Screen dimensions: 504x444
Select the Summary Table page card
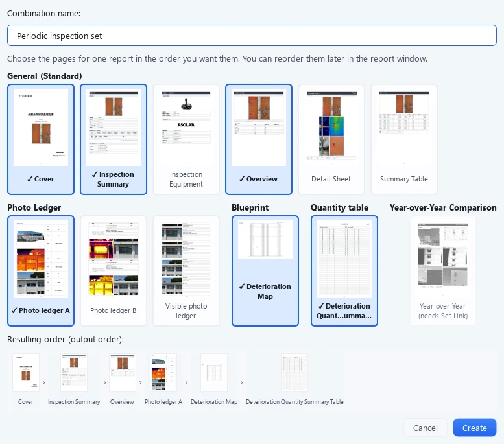(x=404, y=139)
